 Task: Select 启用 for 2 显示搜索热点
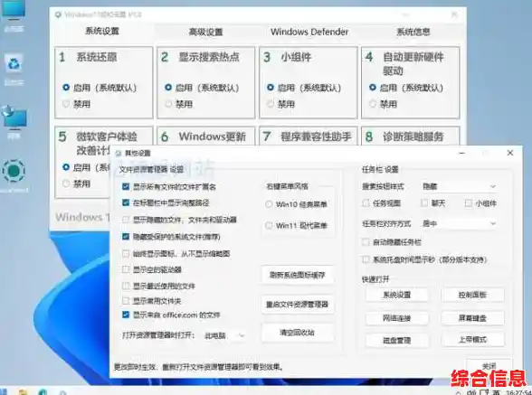click(168, 88)
